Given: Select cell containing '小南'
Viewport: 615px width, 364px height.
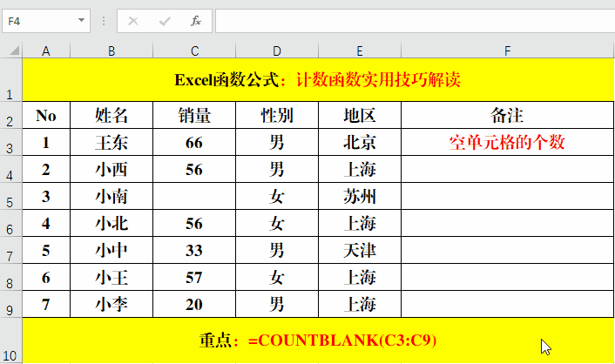Looking at the screenshot, I should (x=112, y=196).
